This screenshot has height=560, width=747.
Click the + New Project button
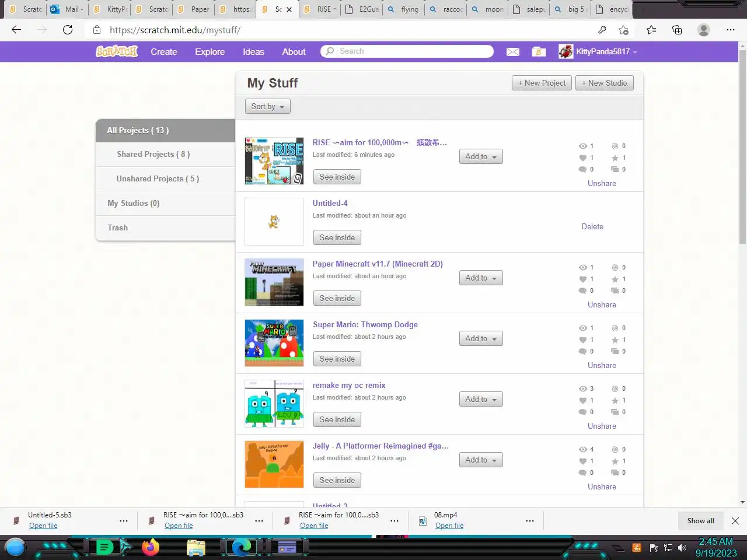point(542,83)
